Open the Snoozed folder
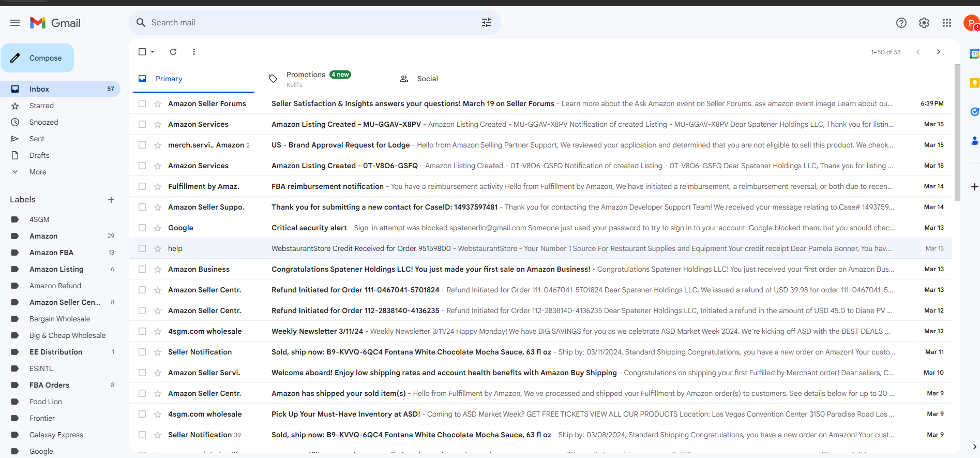 pyautogui.click(x=60, y=122)
